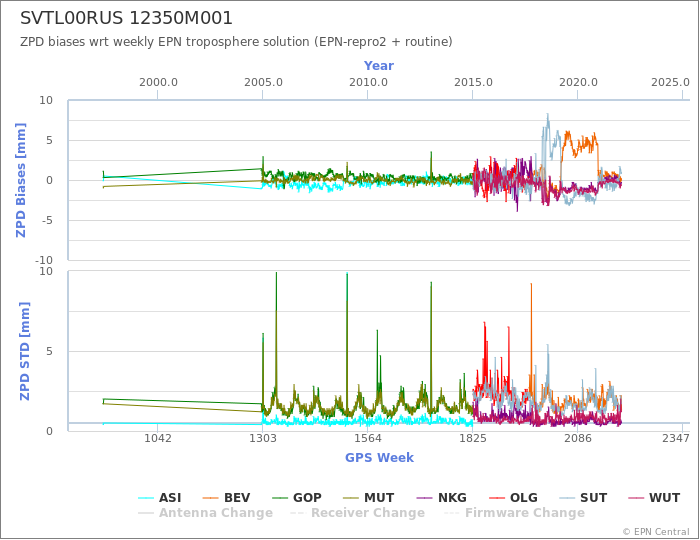Viewport: 700px width, 540px height.
Task: Toggle the OLG series in the legend
Action: click(513, 498)
